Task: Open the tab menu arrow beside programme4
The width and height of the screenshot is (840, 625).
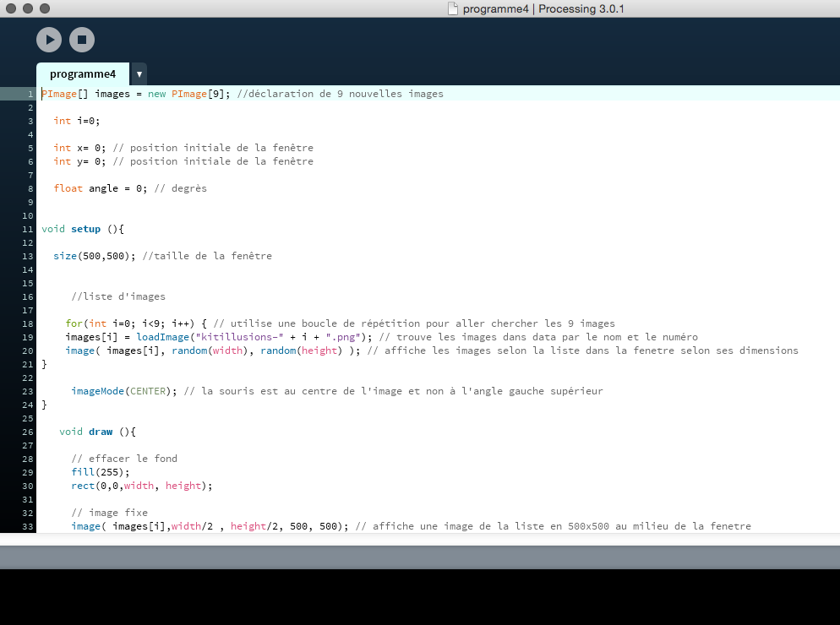Action: (x=139, y=74)
